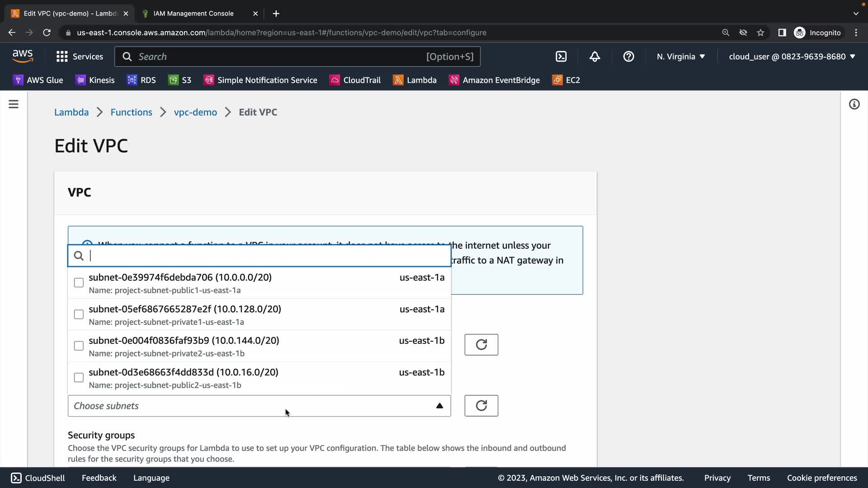Open the notifications bell

click(594, 56)
